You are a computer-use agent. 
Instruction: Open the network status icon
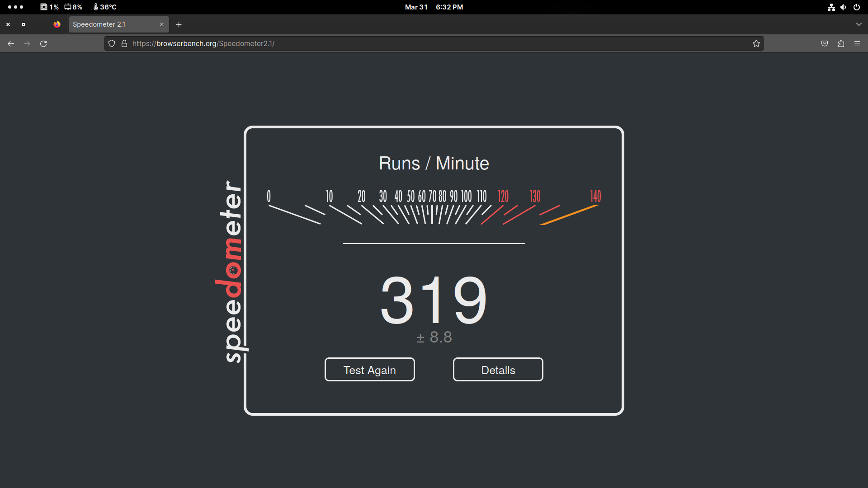pos(831,7)
